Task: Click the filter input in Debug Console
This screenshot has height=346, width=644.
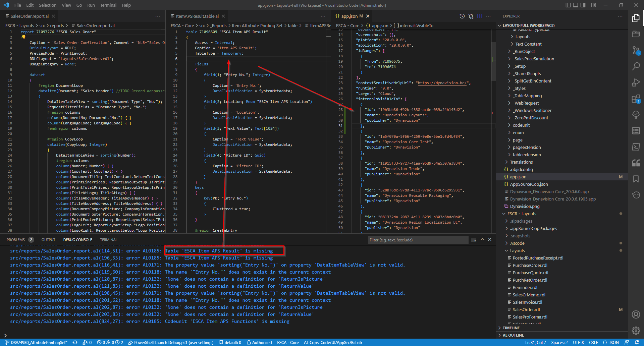Action: click(x=418, y=239)
